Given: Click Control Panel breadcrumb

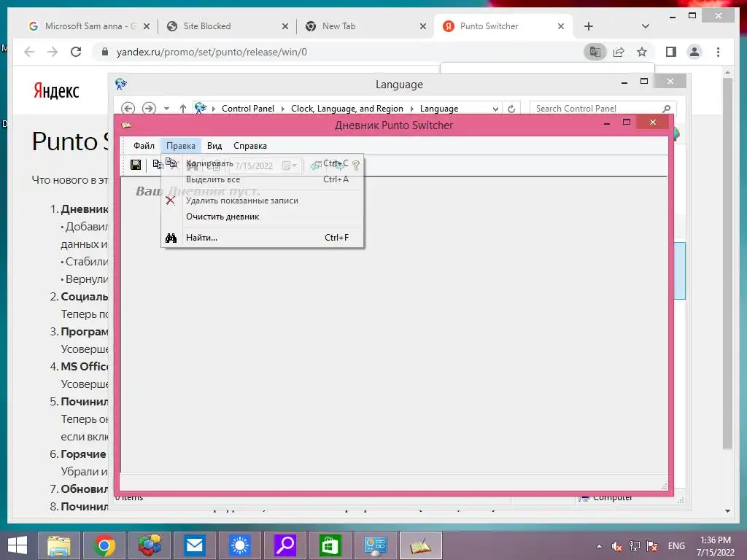Looking at the screenshot, I should coord(248,109).
